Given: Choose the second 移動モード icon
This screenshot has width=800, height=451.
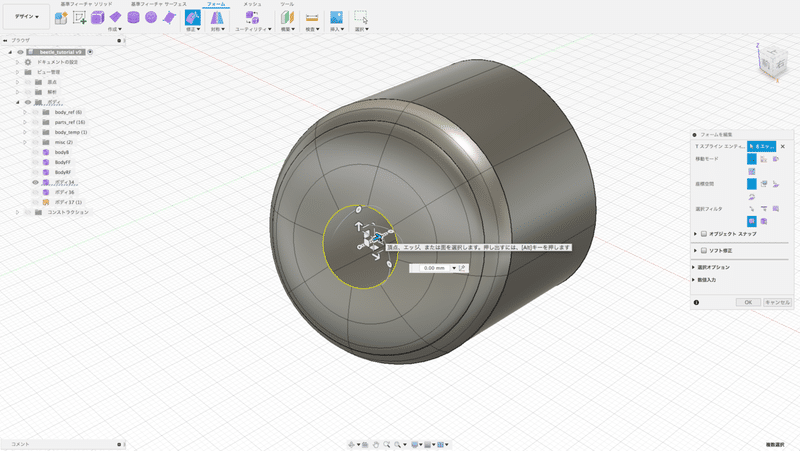Looking at the screenshot, I should pos(764,159).
